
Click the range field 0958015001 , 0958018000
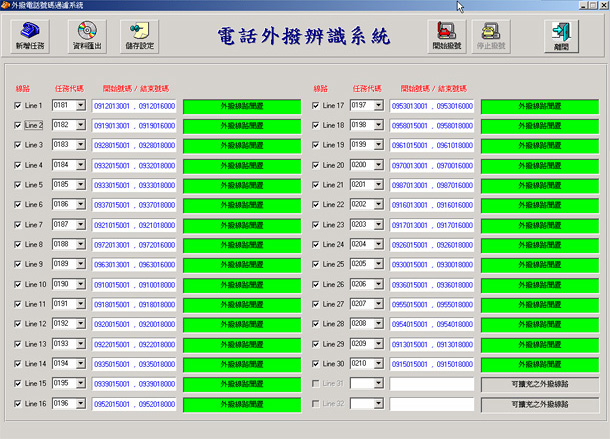pyautogui.click(x=432, y=126)
